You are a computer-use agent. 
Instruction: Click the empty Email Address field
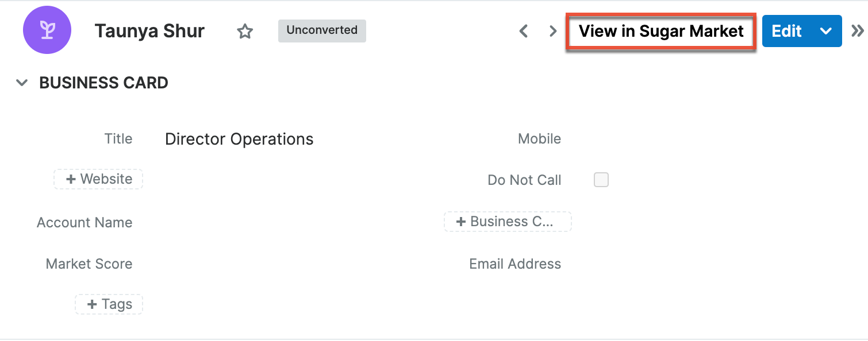pyautogui.click(x=661, y=264)
